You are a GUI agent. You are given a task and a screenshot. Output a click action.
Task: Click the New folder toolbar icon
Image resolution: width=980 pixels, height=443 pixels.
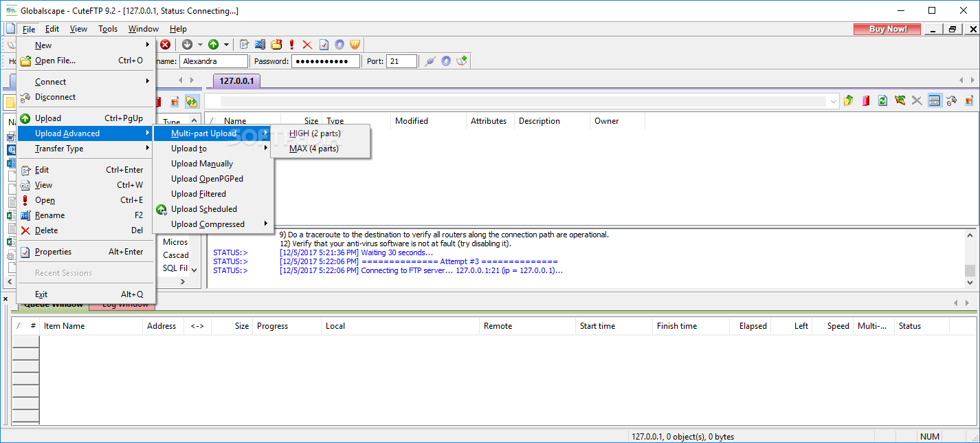276,45
